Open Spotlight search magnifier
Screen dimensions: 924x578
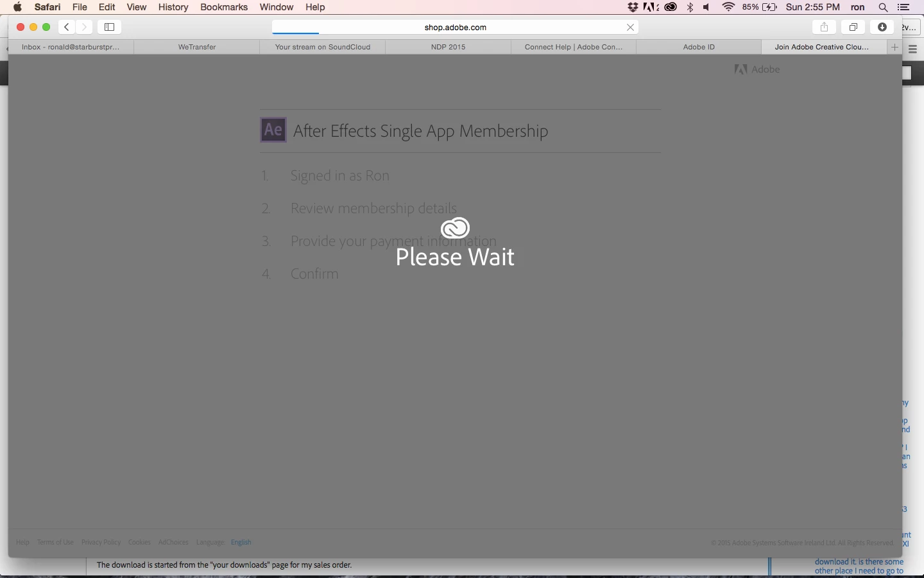pyautogui.click(x=884, y=7)
